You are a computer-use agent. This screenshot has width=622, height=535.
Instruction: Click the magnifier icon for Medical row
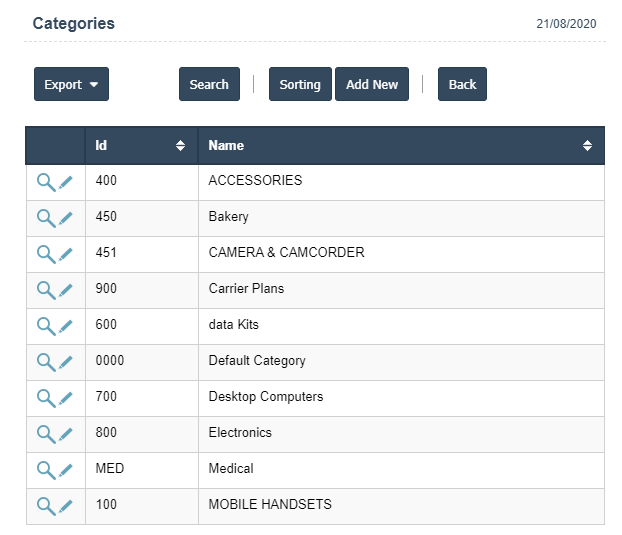[45, 470]
